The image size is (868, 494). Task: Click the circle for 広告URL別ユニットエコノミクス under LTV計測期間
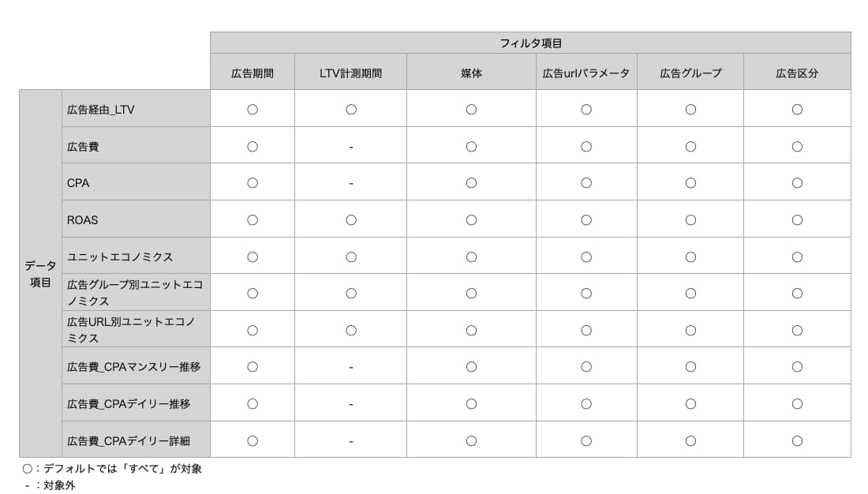coord(351,331)
